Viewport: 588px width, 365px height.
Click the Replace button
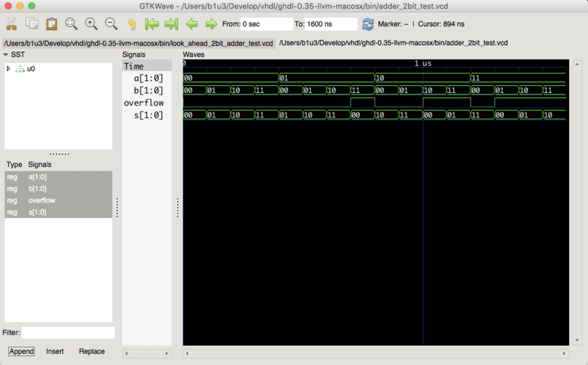91,351
